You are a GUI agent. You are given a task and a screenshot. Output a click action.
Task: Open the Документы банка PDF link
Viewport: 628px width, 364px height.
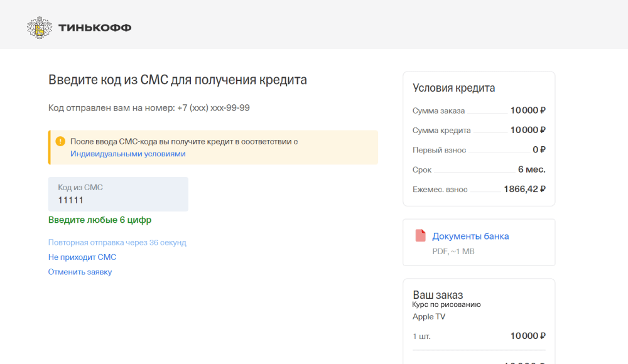(471, 235)
